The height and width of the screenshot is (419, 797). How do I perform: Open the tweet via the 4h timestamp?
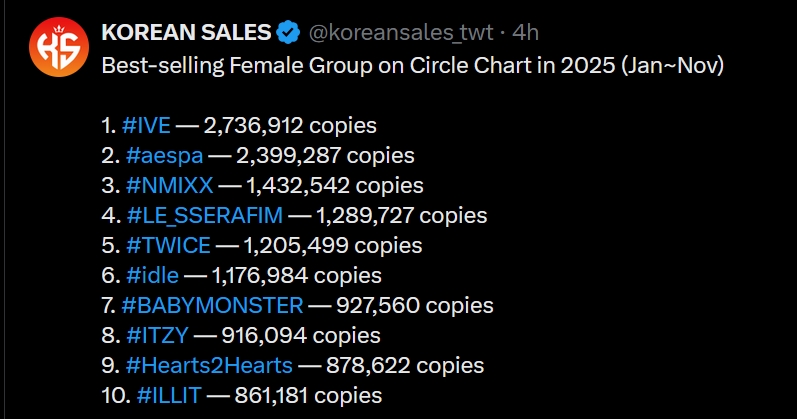coord(525,33)
